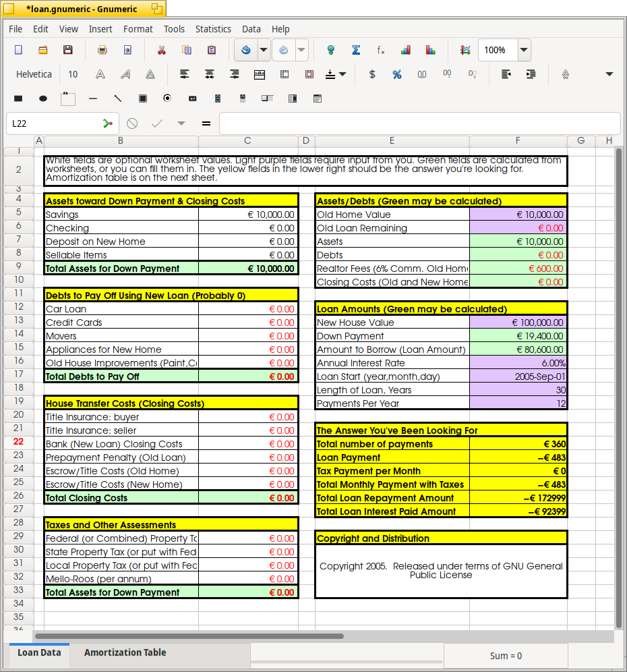Viewport: 627px width, 672px height.
Task: Toggle bold text formatting
Action: click(100, 75)
